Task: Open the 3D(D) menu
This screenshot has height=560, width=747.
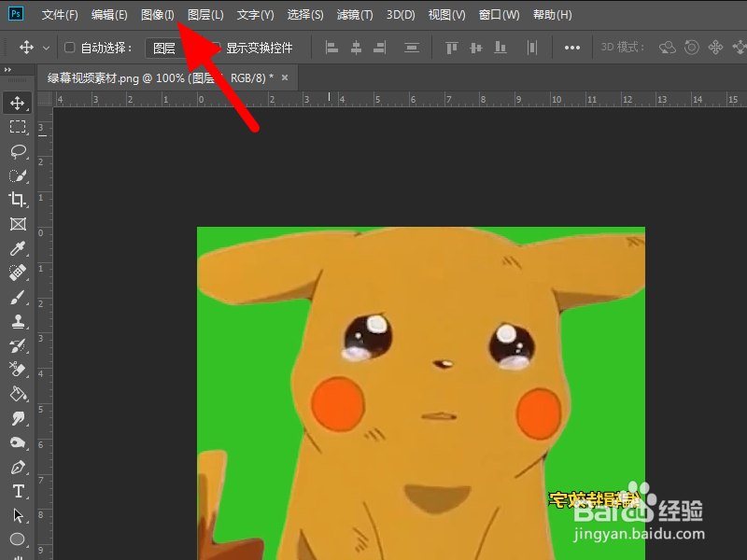Action: pos(401,15)
